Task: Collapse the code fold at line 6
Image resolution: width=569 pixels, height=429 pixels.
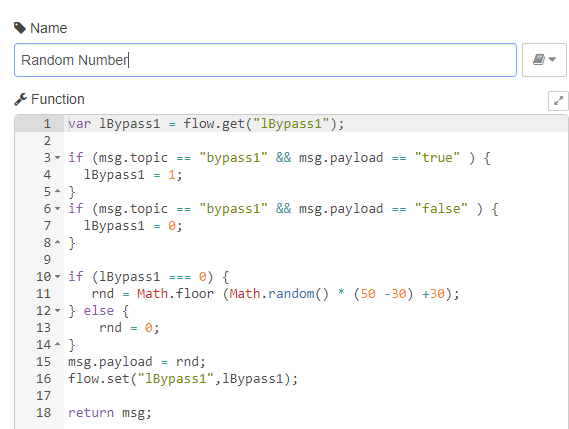Action: click(58, 208)
